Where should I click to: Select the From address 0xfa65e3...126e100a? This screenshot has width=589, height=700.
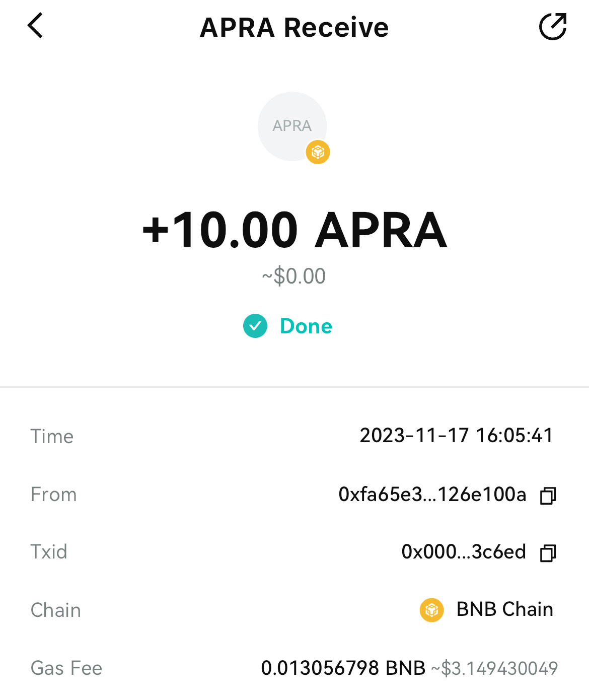[432, 495]
